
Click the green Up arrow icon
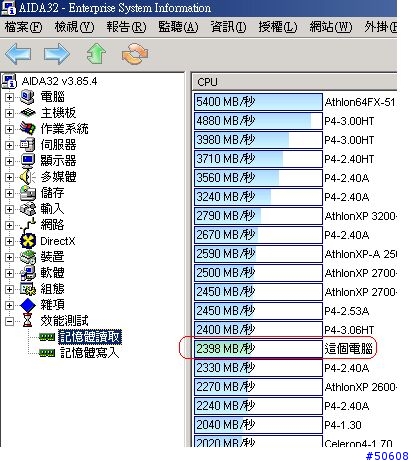pos(96,53)
